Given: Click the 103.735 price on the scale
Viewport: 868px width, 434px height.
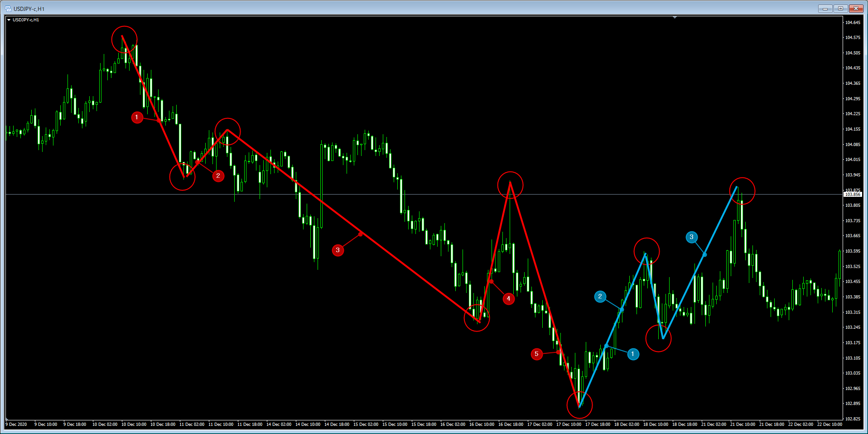Looking at the screenshot, I should tap(853, 220).
